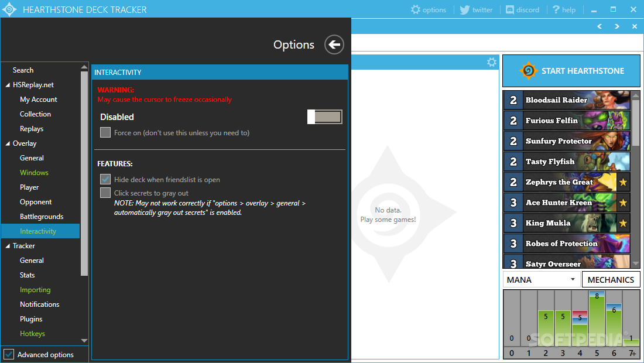The width and height of the screenshot is (644, 363).
Task: Select Satyr Overseer card
Action: [x=567, y=262]
